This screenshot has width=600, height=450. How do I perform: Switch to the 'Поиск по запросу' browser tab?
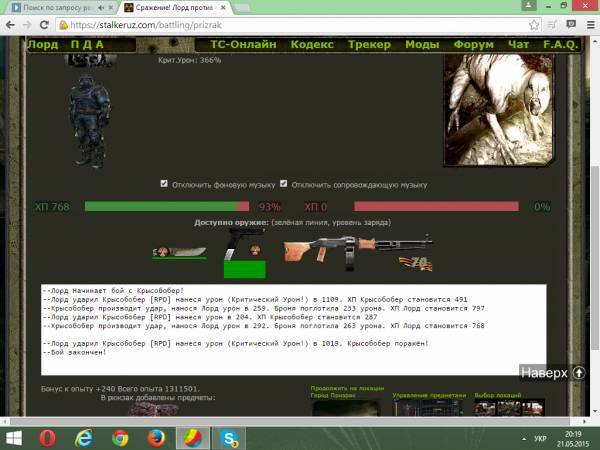coord(55,7)
